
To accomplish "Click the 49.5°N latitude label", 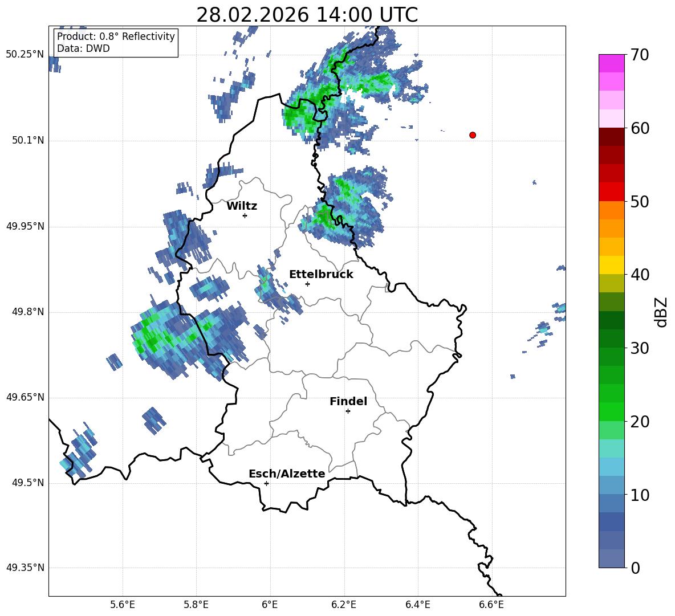I will click(28, 483).
